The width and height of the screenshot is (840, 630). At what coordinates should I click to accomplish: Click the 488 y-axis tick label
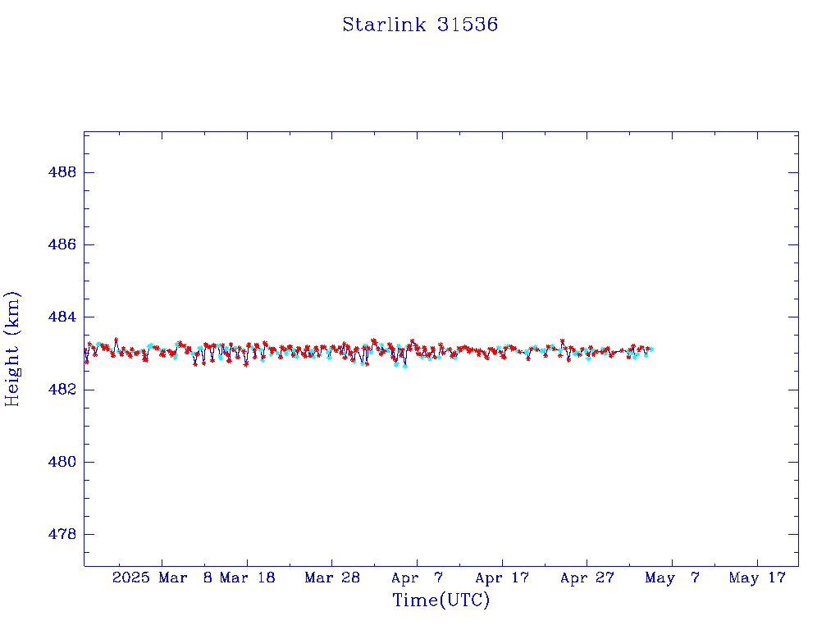click(62, 172)
